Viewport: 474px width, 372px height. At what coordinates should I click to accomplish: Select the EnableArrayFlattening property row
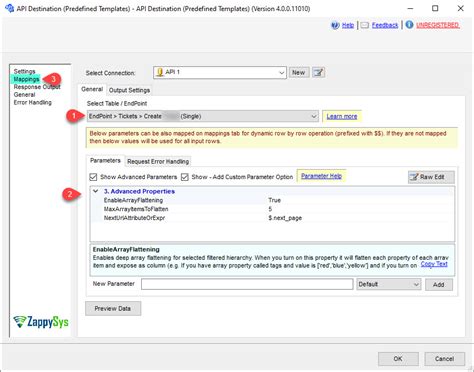pyautogui.click(x=272, y=200)
